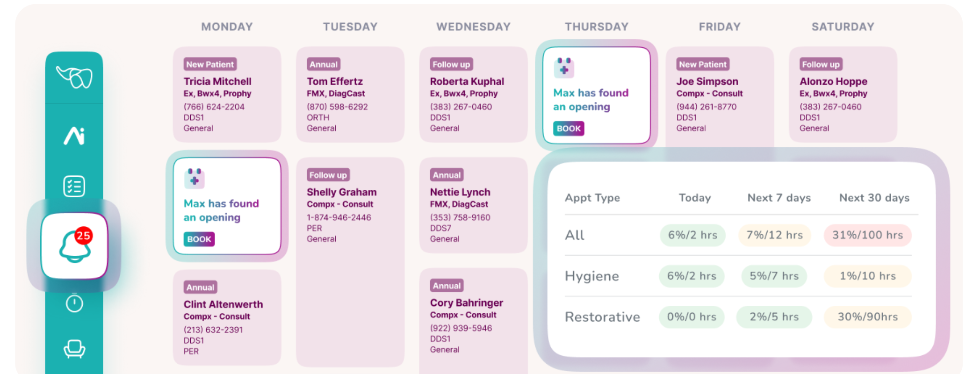Open the AI assistant sidebar icon

tap(74, 136)
